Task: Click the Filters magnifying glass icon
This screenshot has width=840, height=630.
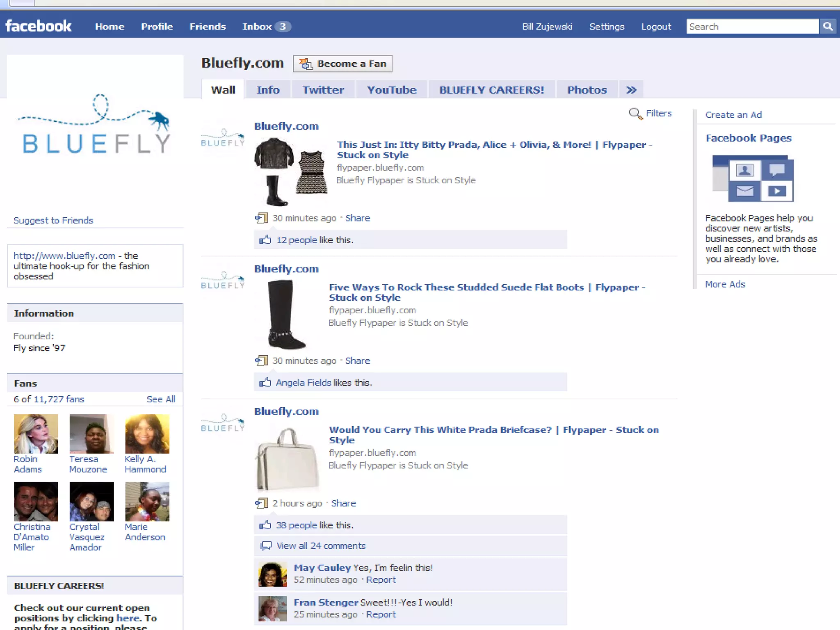Action: [635, 114]
